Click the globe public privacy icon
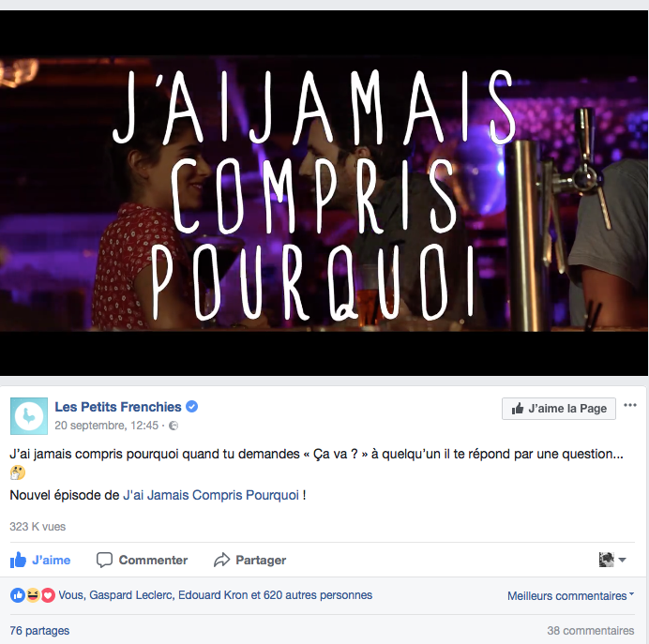Image resolution: width=649 pixels, height=644 pixels. click(x=174, y=426)
